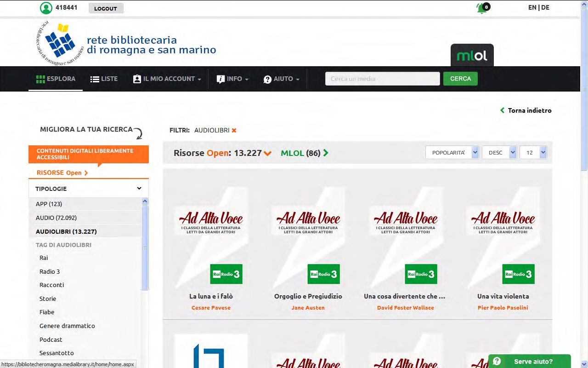Viewport: 588px width, 368px height.
Task: Open the MLOL logo badge
Action: pyautogui.click(x=472, y=56)
